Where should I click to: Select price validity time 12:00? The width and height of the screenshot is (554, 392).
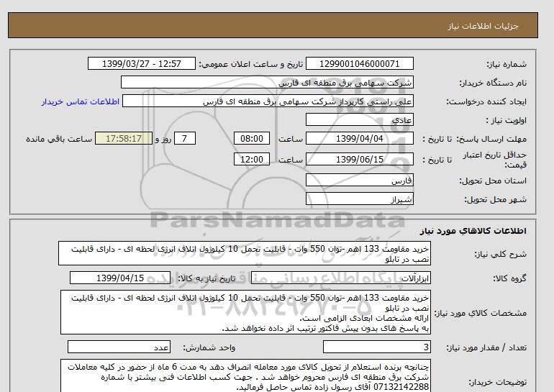pos(252,159)
